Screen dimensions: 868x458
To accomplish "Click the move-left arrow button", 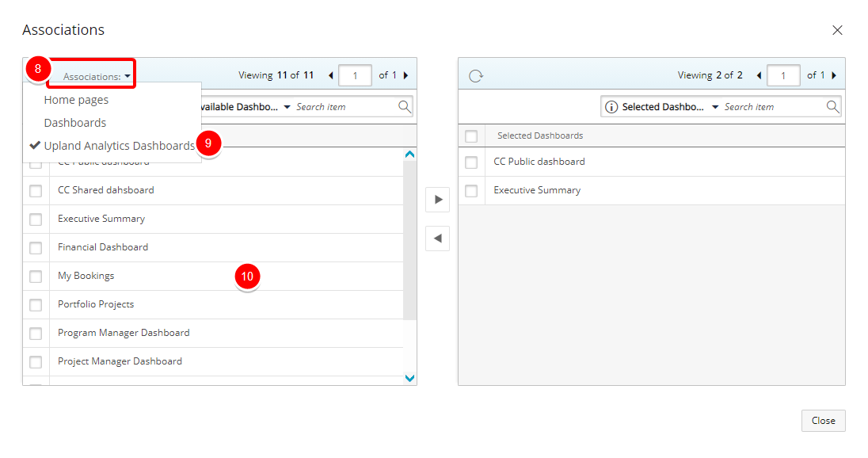I will click(438, 238).
